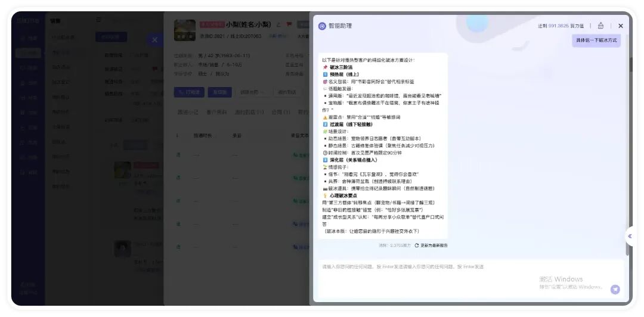The image size is (644, 317).
Task: Click the question input field
Action: (x=453, y=267)
